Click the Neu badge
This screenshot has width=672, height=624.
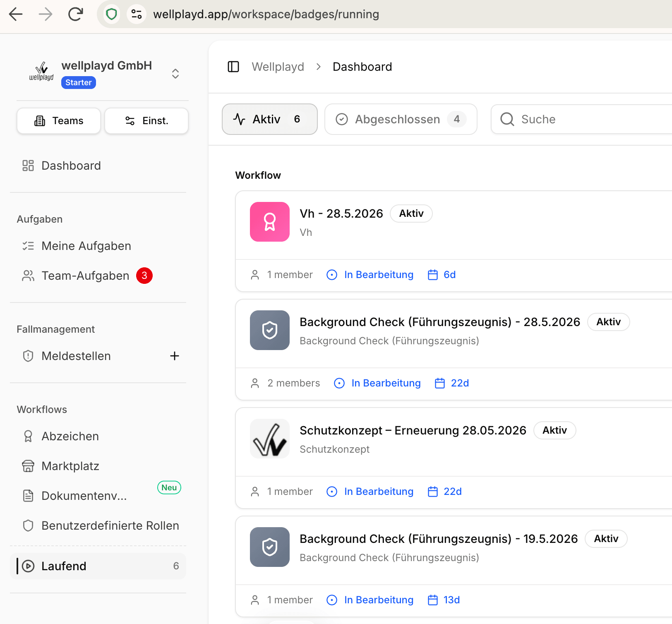[169, 487]
